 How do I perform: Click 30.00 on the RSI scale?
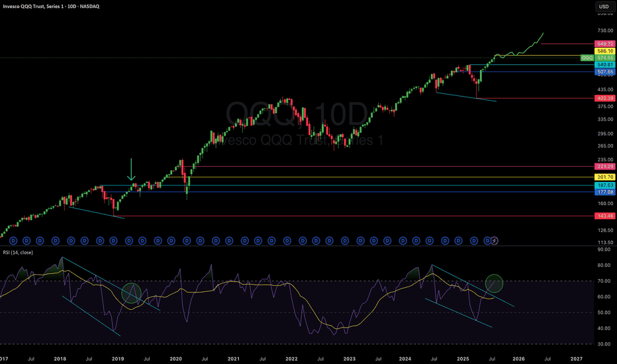click(604, 344)
